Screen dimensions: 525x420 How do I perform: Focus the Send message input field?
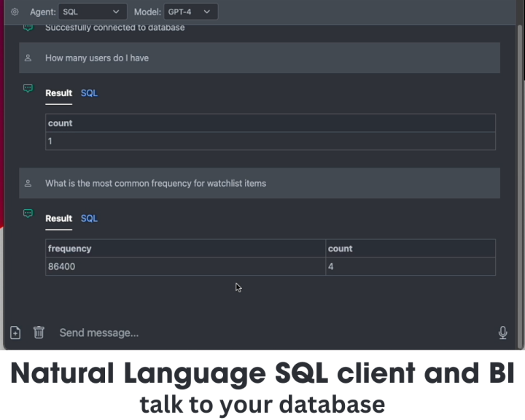275,333
